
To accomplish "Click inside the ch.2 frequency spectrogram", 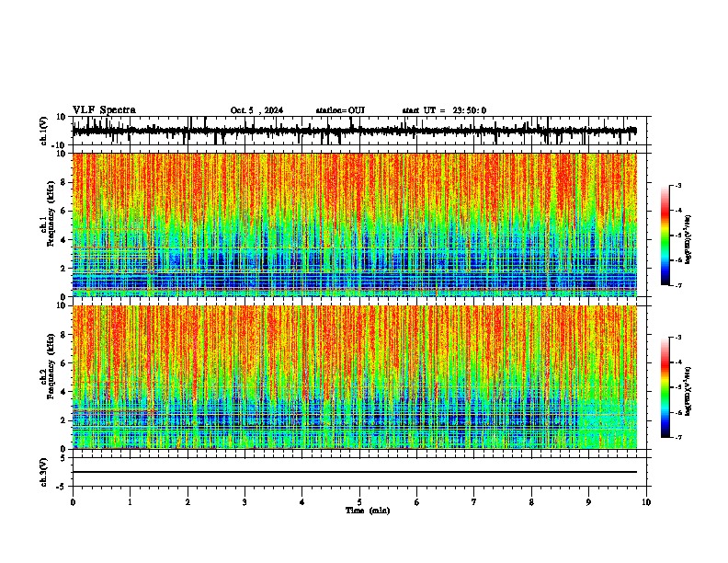I will [355, 377].
